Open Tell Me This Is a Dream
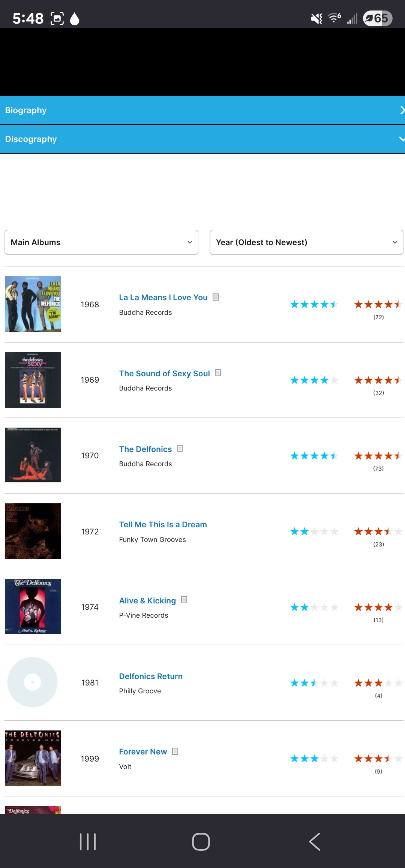The image size is (405, 868). [163, 525]
